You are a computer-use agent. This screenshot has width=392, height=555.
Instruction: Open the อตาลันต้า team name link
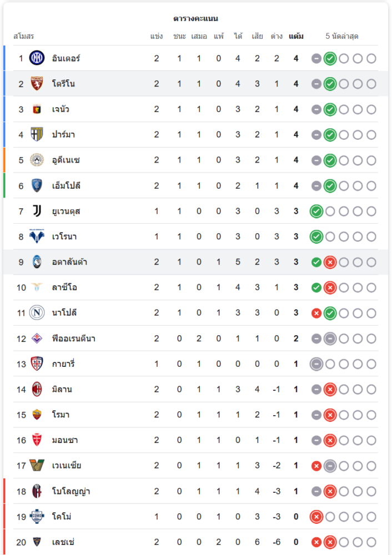69,262
